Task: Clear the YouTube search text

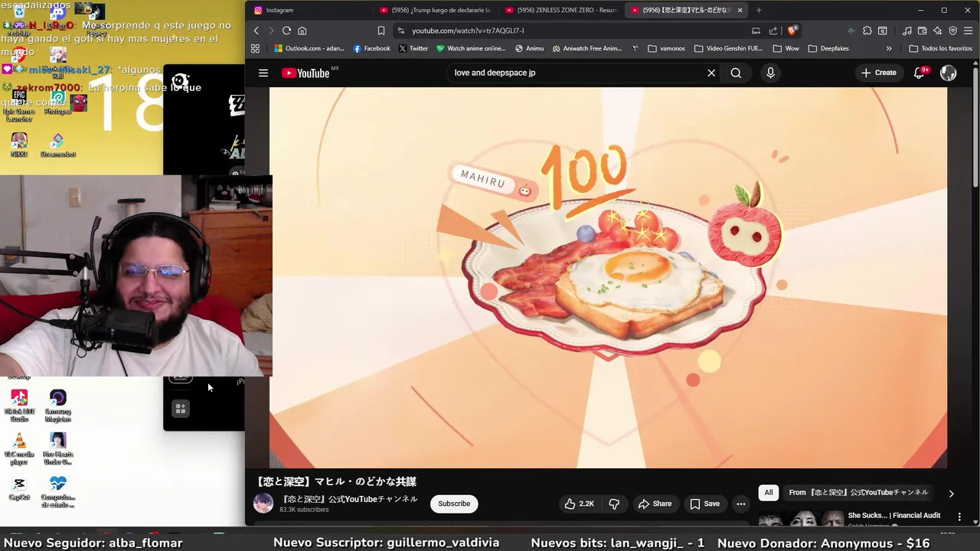Action: point(711,73)
